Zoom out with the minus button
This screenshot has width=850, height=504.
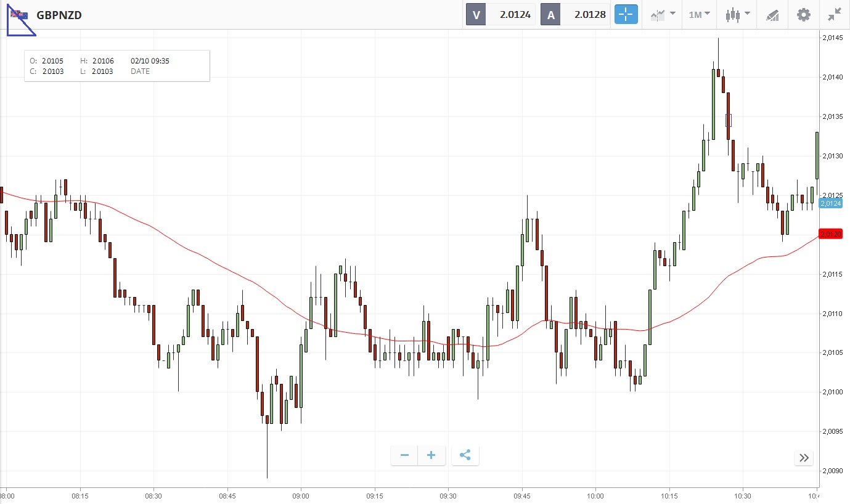[404, 455]
